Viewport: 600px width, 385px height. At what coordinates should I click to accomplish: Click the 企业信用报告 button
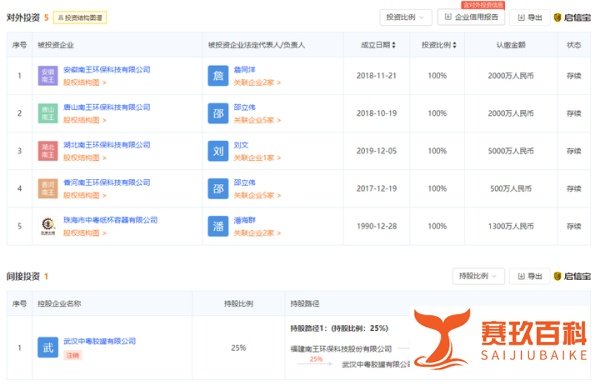click(471, 17)
